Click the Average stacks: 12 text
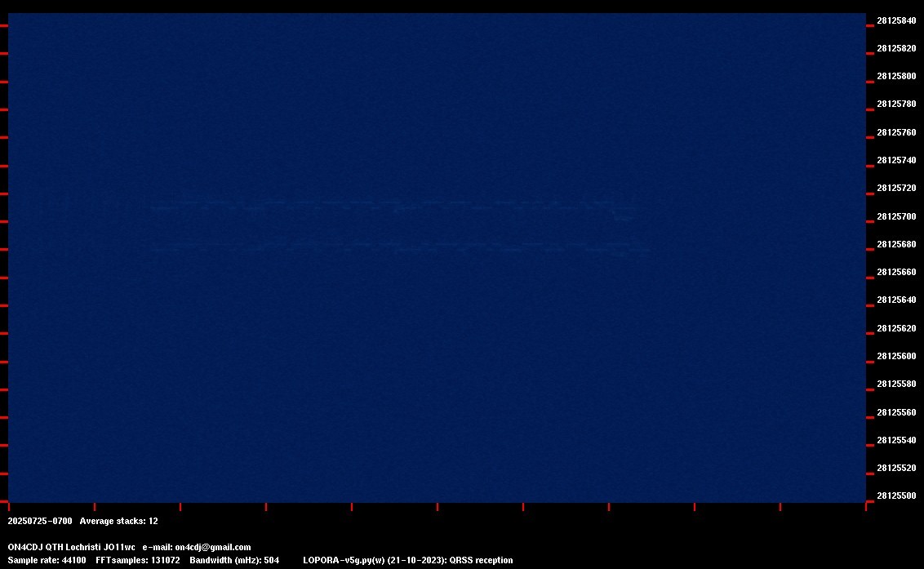 pyautogui.click(x=118, y=521)
